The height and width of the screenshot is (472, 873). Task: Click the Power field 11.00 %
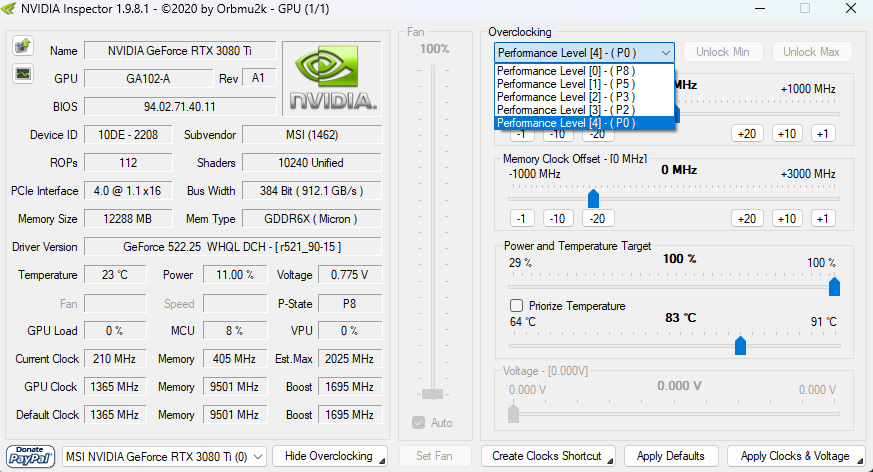pos(235,275)
